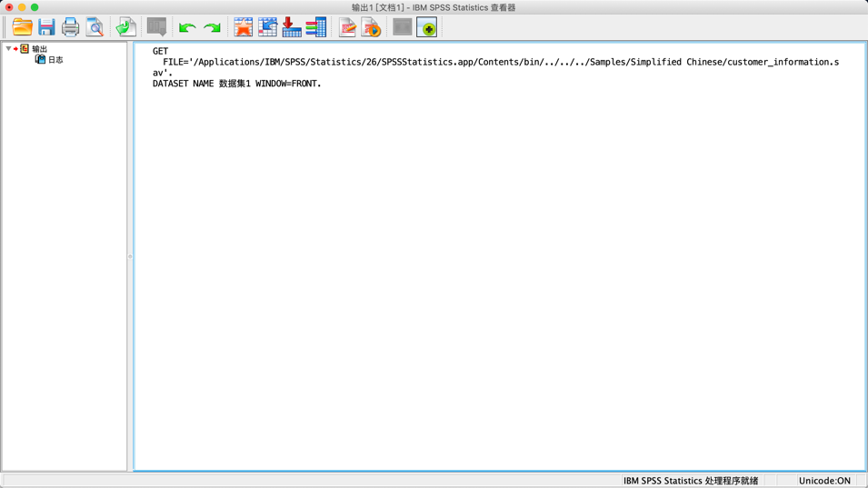The height and width of the screenshot is (488, 868).
Task: Click the create/edit autoscript icon
Action: pos(347,27)
